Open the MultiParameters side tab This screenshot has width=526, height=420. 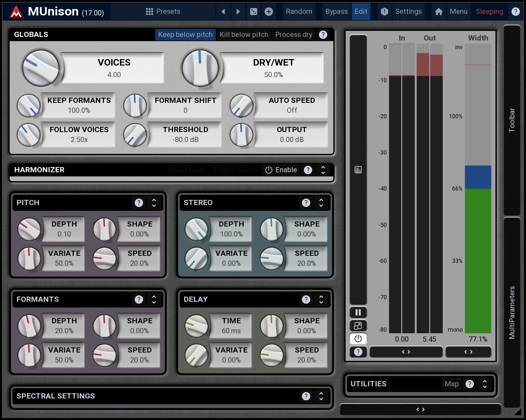(512, 312)
